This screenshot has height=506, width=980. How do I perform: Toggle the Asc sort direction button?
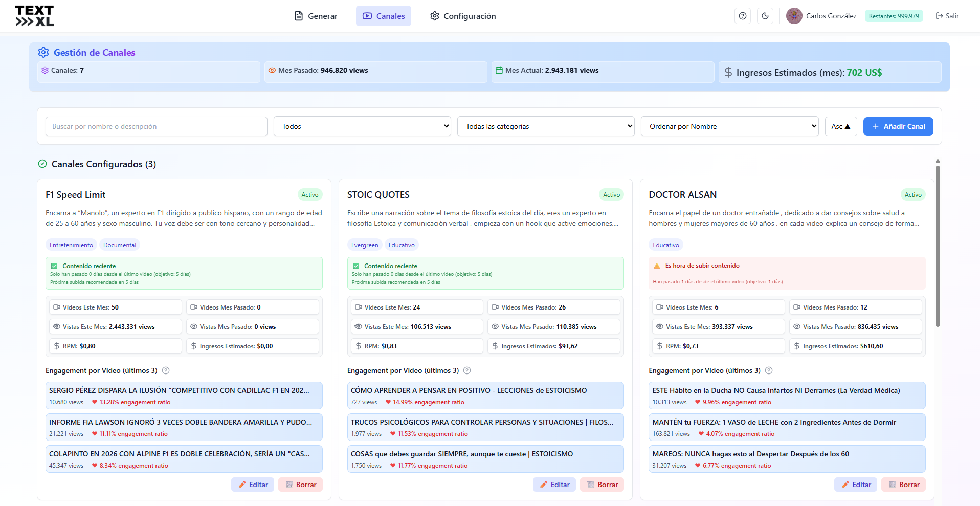[840, 126]
